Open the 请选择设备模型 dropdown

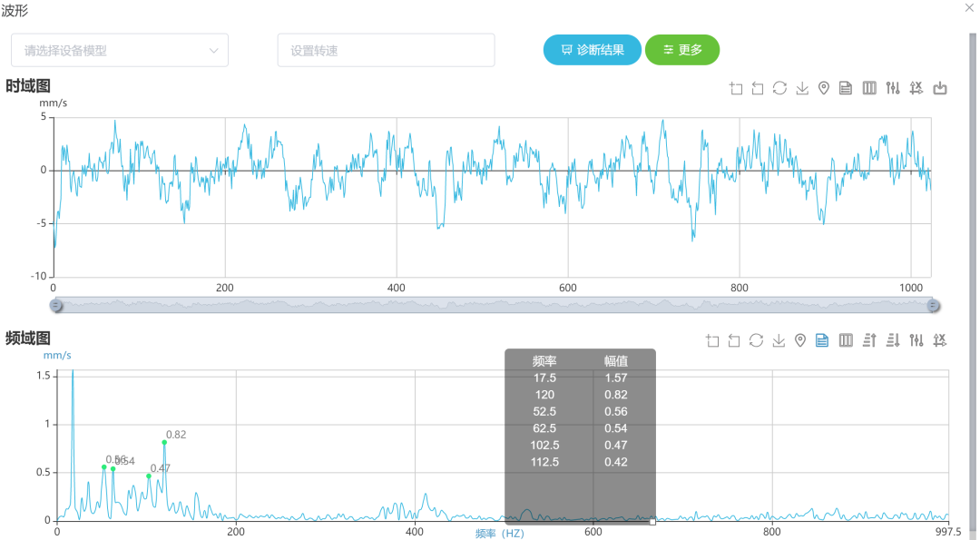[119, 51]
